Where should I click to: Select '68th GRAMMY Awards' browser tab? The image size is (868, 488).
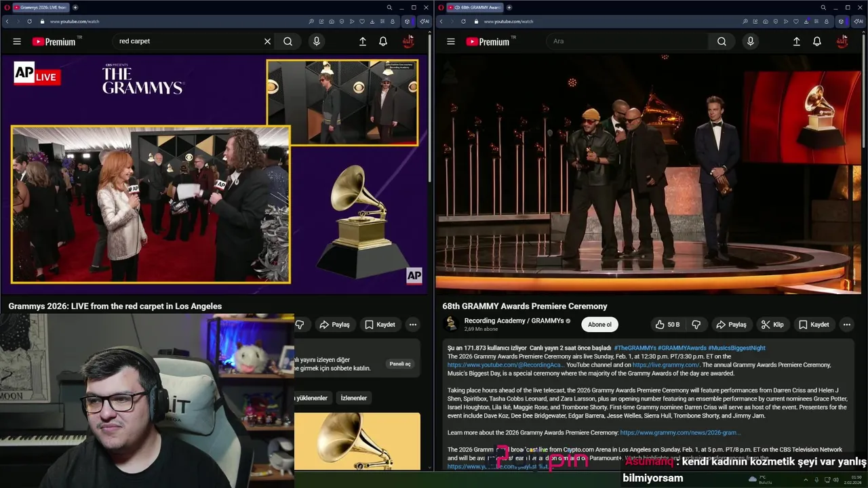[475, 7]
